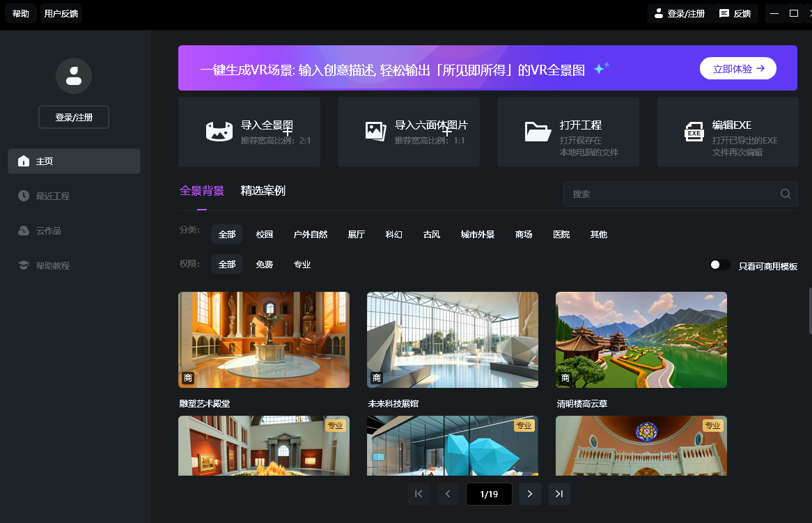This screenshot has width=812, height=523.
Task: Click the EXE file icon
Action: pos(694,132)
